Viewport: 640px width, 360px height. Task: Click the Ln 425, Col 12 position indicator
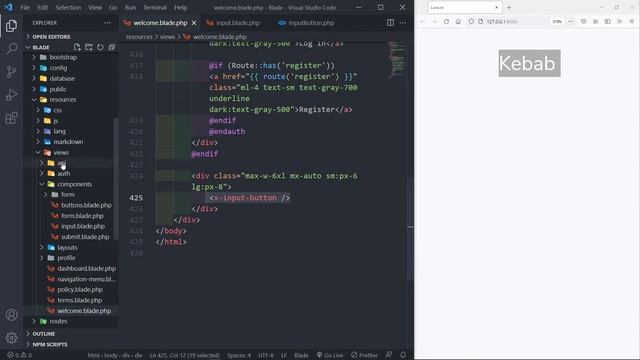[184, 355]
